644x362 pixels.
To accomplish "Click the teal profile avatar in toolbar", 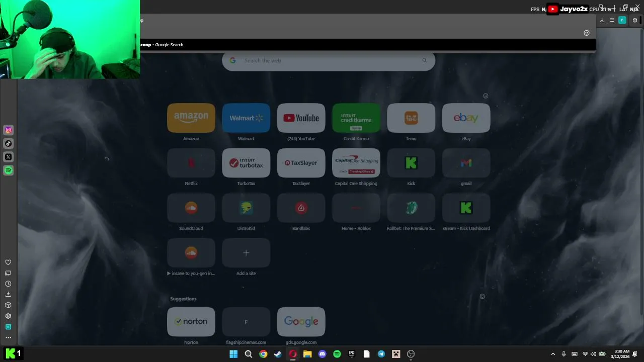I will pyautogui.click(x=622, y=20).
